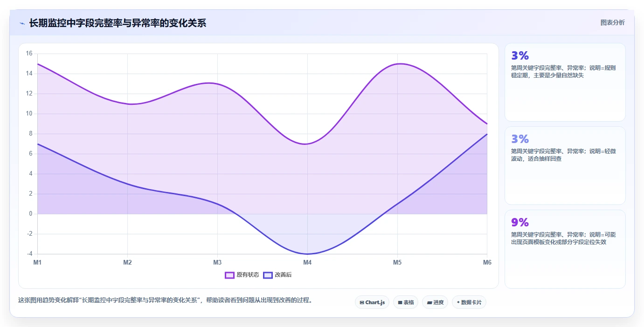Click the y-axis value -4

point(29,254)
